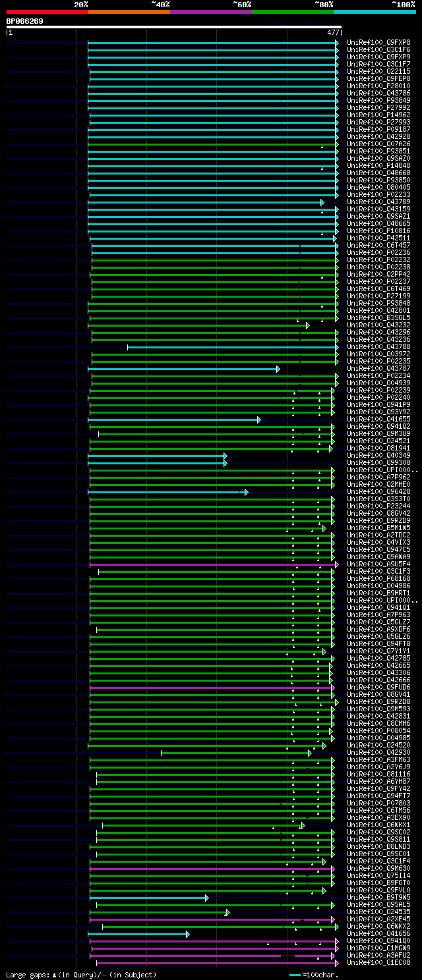Viewport: 422px width, 980px height.
Task: Open hit UniRef100_P93849
Action: (378, 101)
